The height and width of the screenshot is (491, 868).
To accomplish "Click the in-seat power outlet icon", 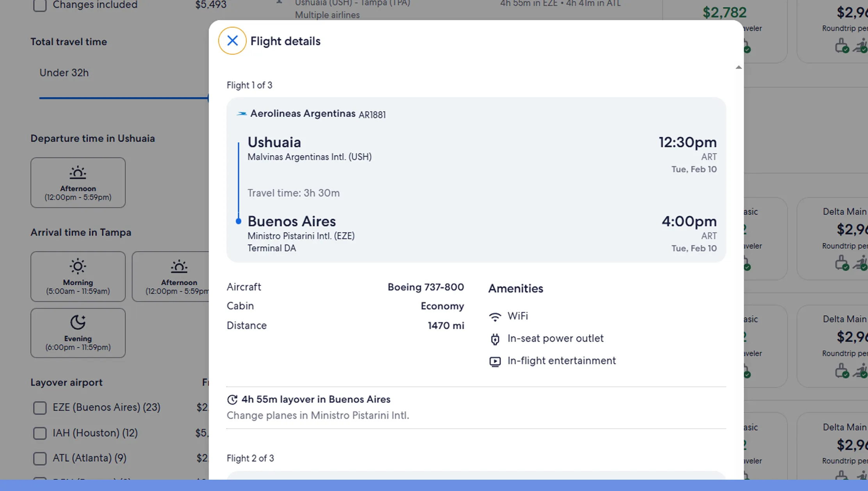I will pyautogui.click(x=495, y=339).
